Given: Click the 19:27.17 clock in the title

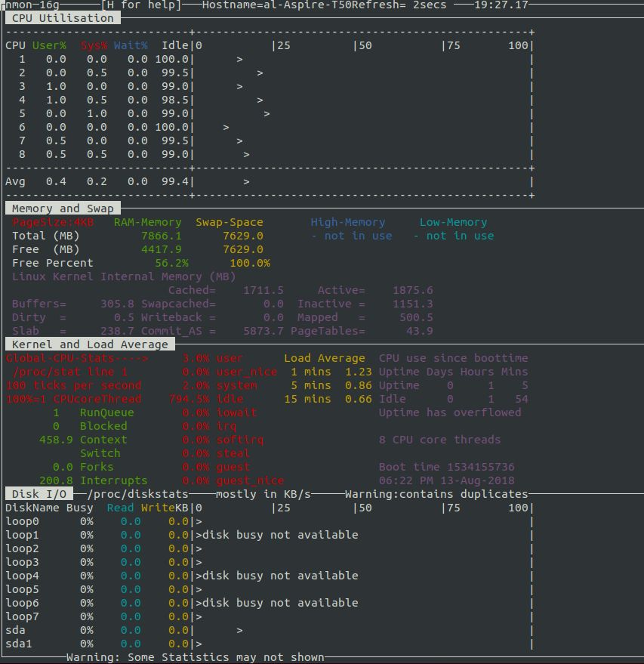Looking at the screenshot, I should pyautogui.click(x=501, y=5).
